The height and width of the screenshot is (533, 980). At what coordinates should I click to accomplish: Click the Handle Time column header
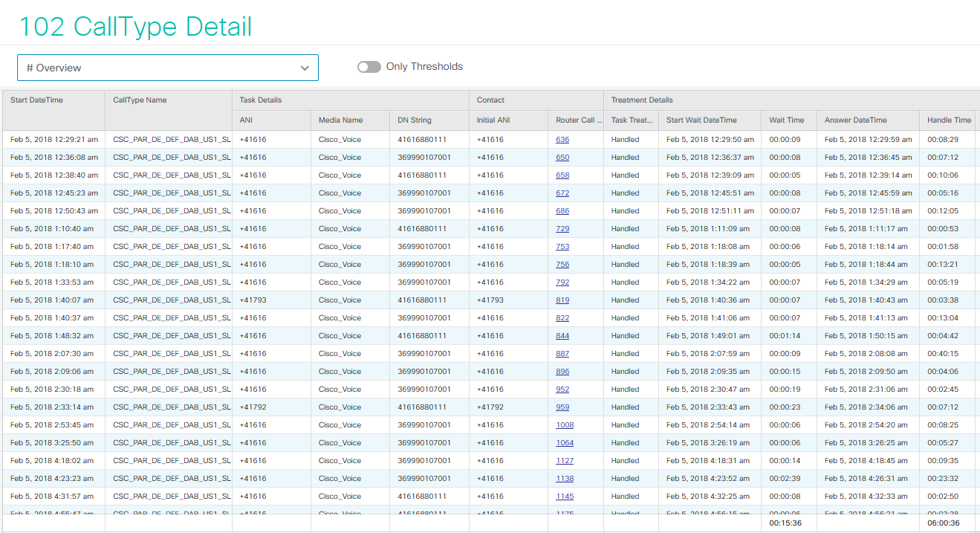(x=947, y=120)
